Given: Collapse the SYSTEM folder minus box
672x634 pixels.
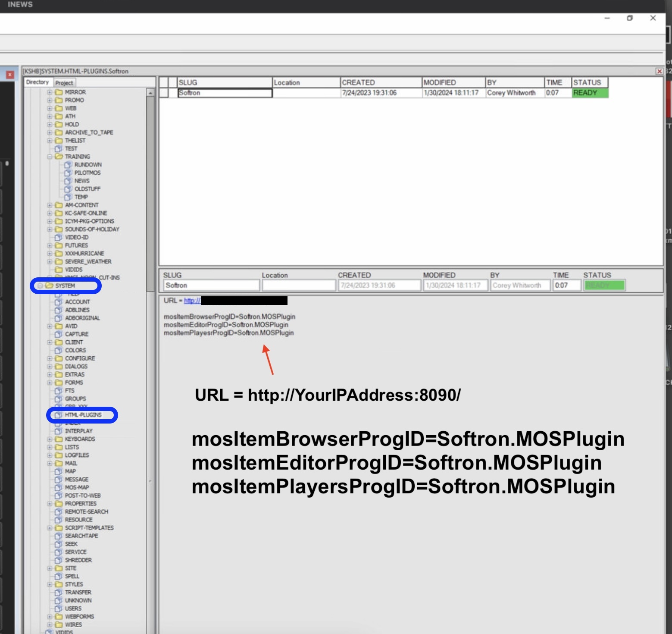Looking at the screenshot, I should click(40, 286).
